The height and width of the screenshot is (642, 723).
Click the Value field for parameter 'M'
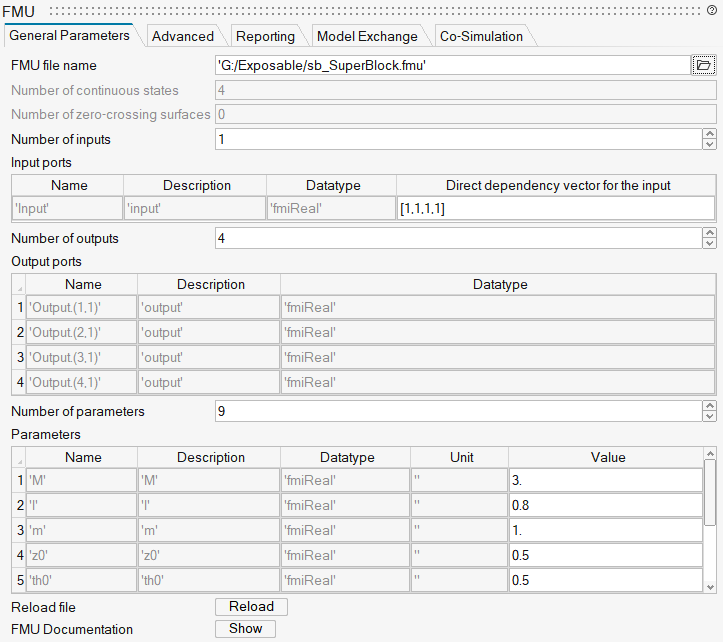(x=605, y=481)
